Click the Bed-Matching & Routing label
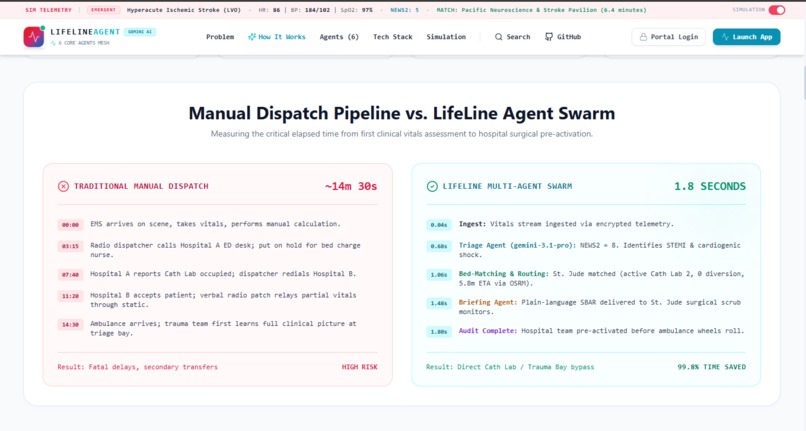Viewport: 806px width, 431px height. click(x=504, y=274)
